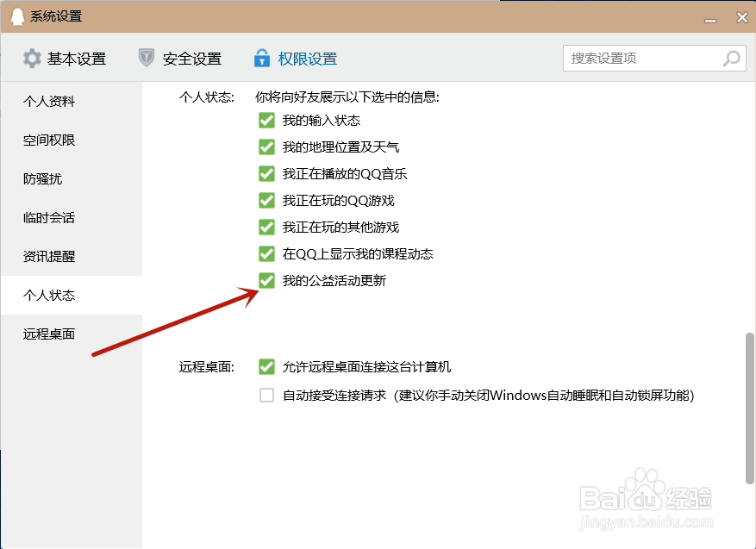Click the vertical scrollbar thumb
This screenshot has height=549, width=756.
tap(749, 409)
